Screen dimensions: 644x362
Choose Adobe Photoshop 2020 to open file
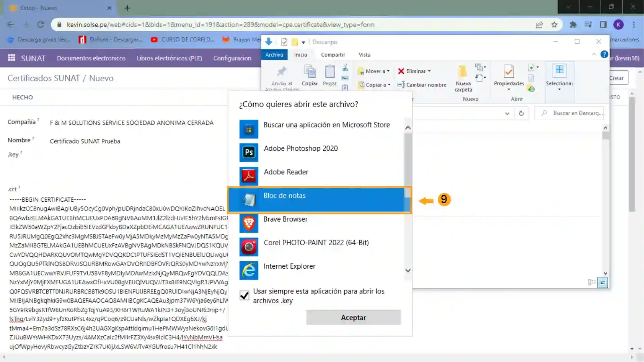click(320, 152)
